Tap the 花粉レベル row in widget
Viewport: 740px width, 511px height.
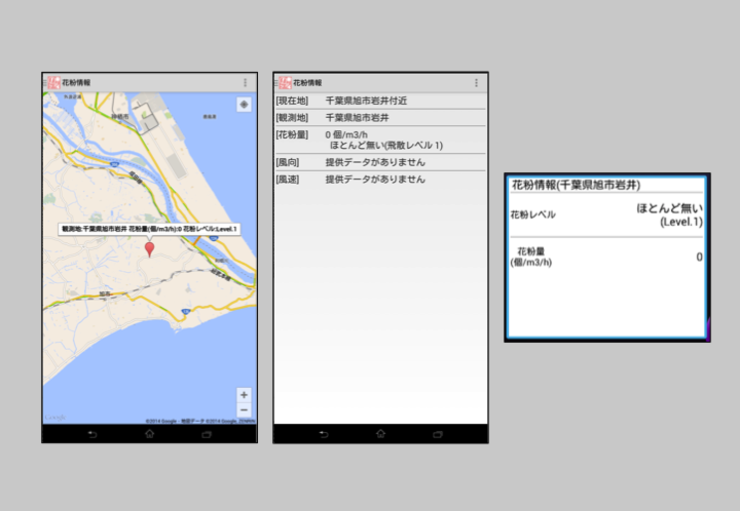[x=606, y=214]
